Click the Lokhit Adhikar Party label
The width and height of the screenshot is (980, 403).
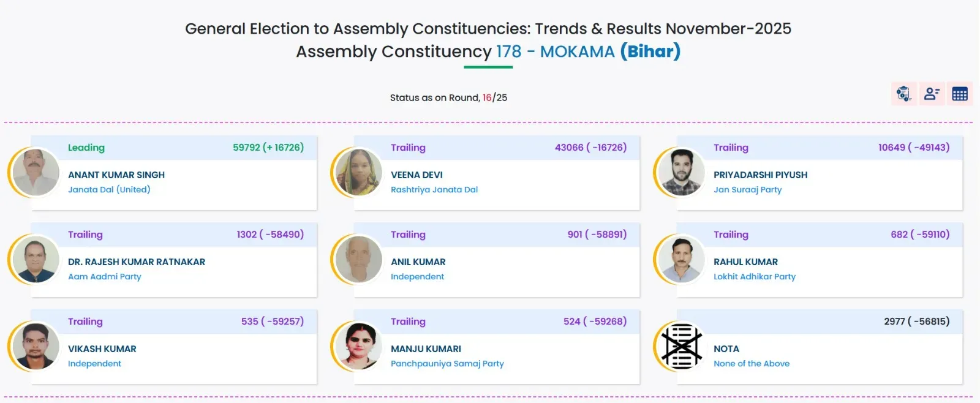point(755,277)
